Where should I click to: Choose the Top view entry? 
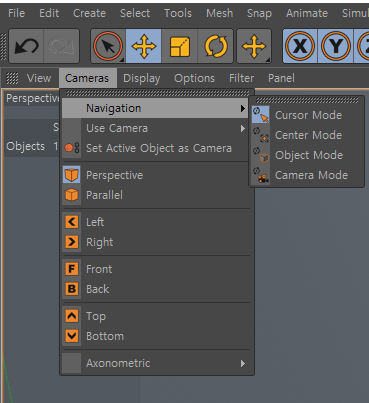point(96,316)
